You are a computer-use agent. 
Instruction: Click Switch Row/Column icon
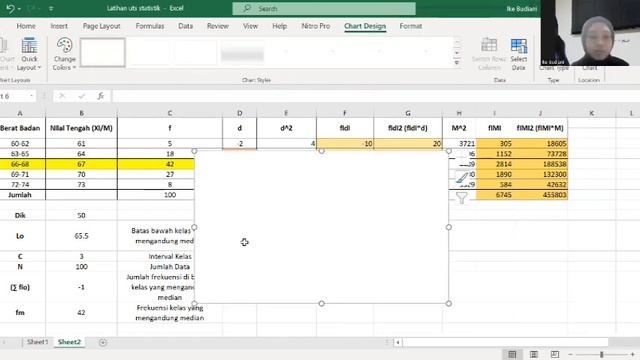click(x=489, y=54)
